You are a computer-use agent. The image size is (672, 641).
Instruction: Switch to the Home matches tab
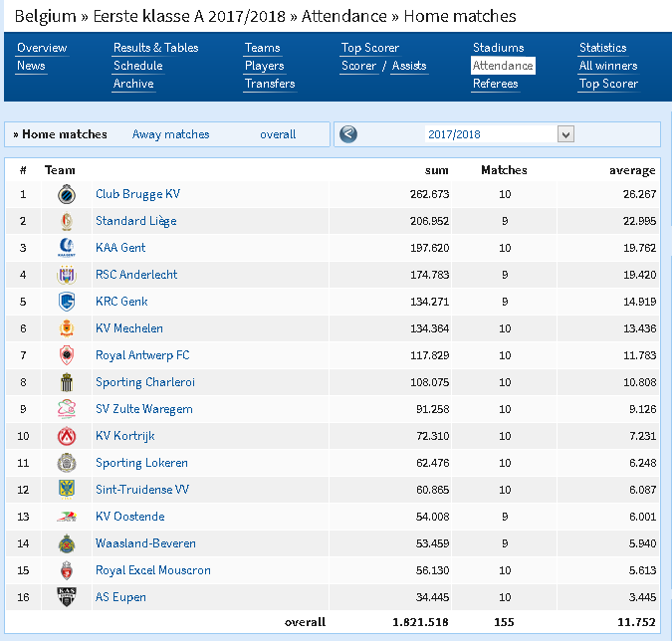tap(65, 134)
